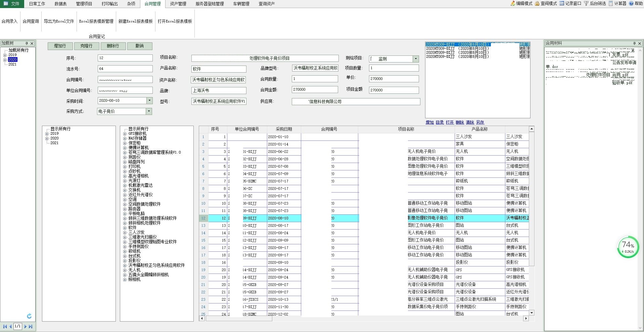Expand 2020 in year filter tree

pos(47,138)
